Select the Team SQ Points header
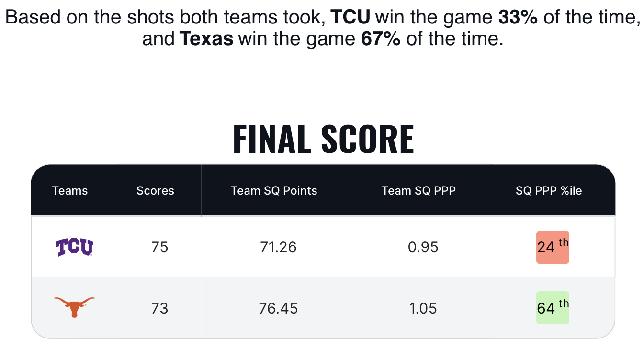The height and width of the screenshot is (350, 644). pos(274,191)
